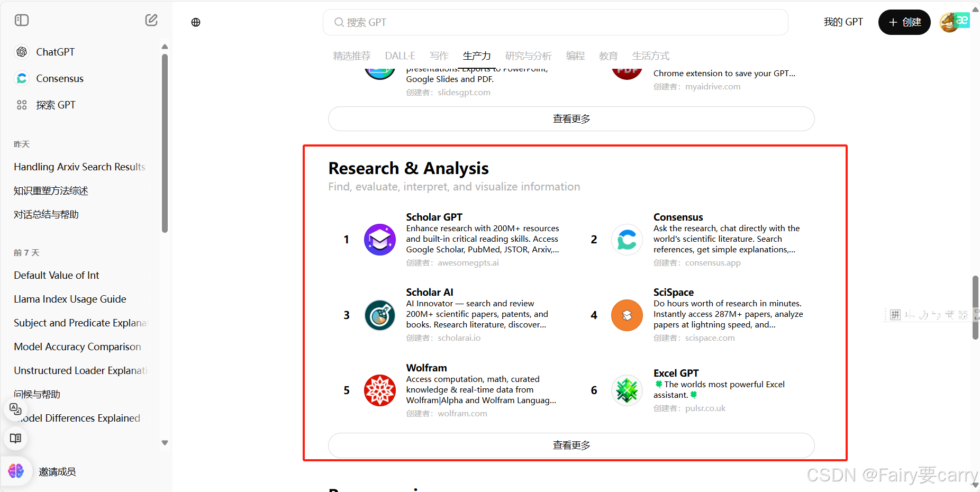Open the 生活方式 tab
The image size is (980, 492).
tap(651, 56)
